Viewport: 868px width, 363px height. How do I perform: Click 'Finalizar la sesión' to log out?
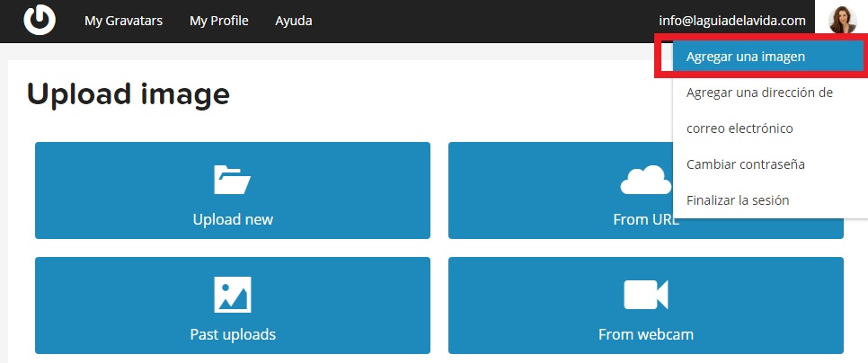[737, 200]
